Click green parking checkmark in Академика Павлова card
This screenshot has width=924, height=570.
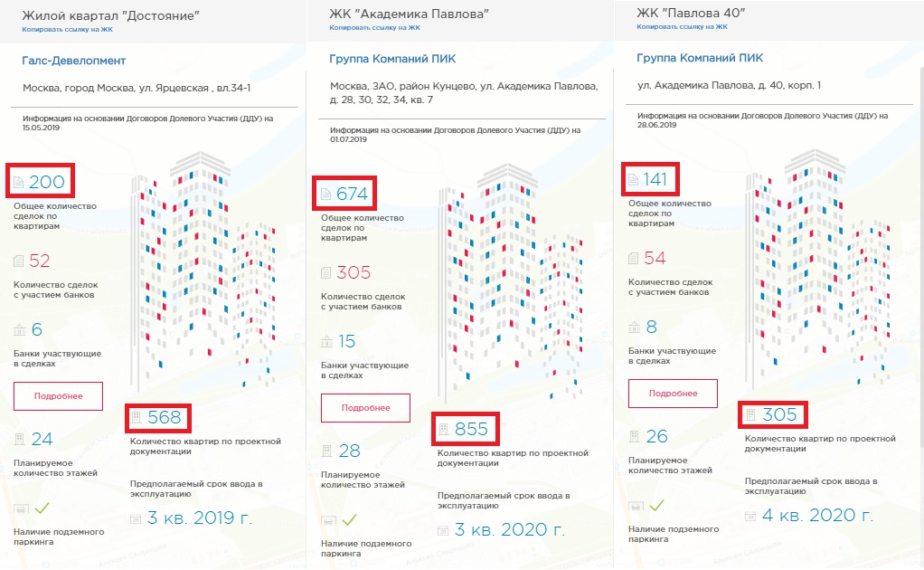pos(350,519)
